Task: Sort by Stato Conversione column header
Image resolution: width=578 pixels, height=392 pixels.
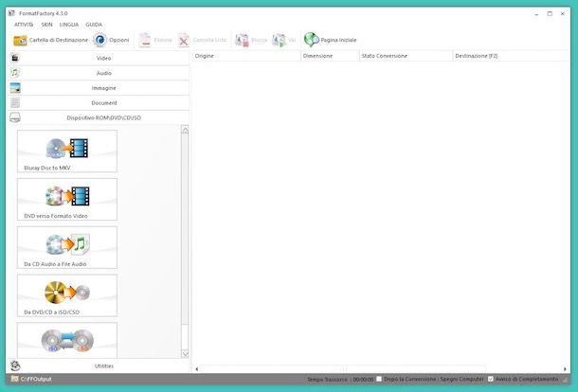Action: click(406, 56)
